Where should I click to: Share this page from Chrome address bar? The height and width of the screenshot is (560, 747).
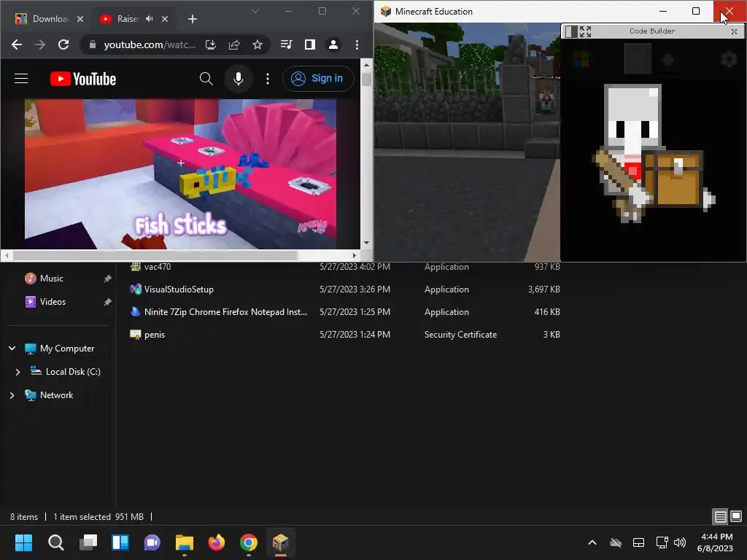(234, 44)
